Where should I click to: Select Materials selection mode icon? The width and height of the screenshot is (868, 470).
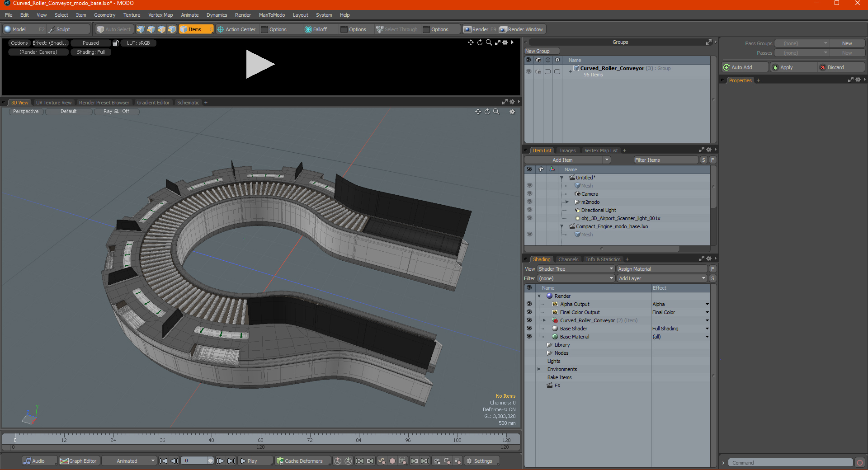[x=172, y=29]
